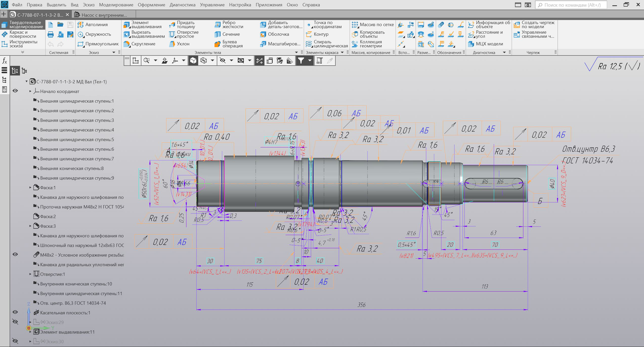Screen dimensions: 644x347
Task: Click the filter funnel toolbar icon
Action: tap(301, 61)
